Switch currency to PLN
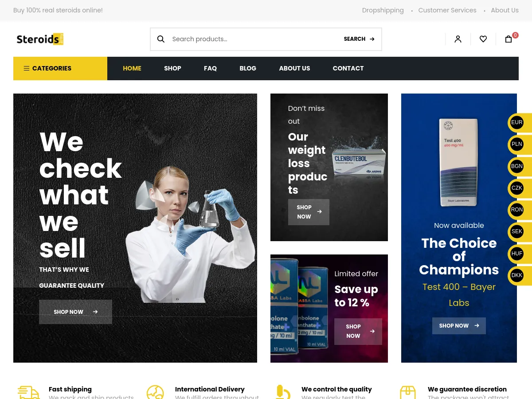This screenshot has width=532, height=399. coord(517,144)
